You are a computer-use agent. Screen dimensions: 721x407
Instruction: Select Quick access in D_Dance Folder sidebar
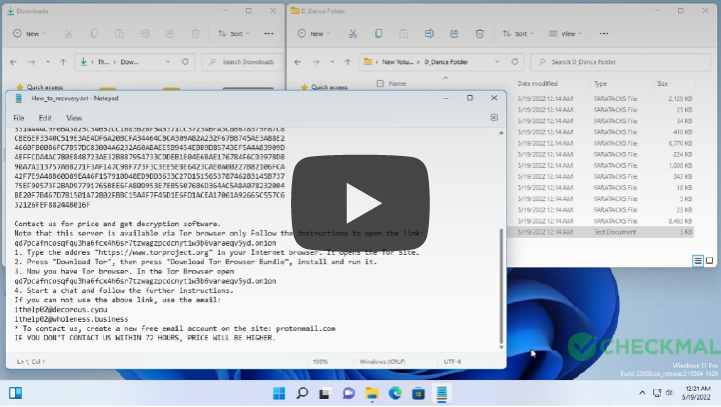329,87
